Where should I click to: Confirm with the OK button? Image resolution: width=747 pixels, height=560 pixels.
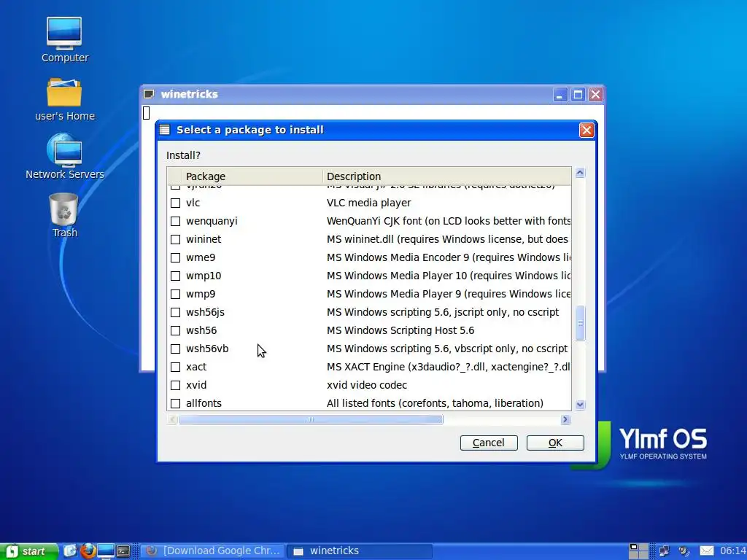tap(555, 443)
